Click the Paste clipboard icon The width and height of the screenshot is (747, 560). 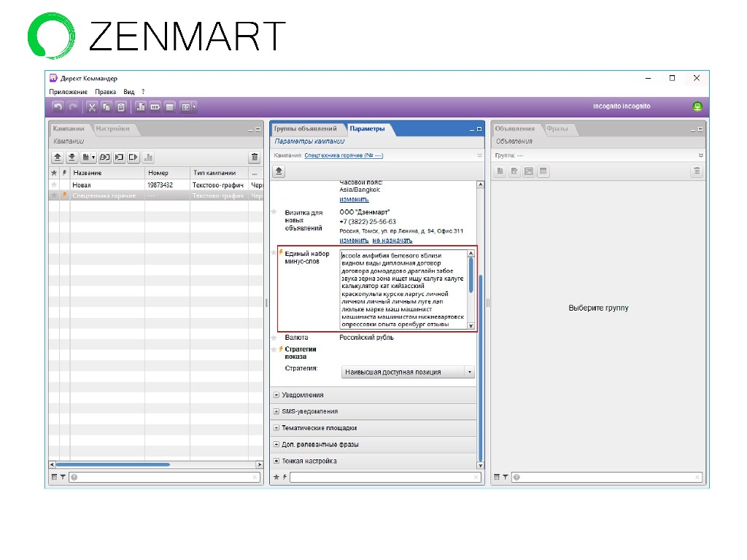122,107
